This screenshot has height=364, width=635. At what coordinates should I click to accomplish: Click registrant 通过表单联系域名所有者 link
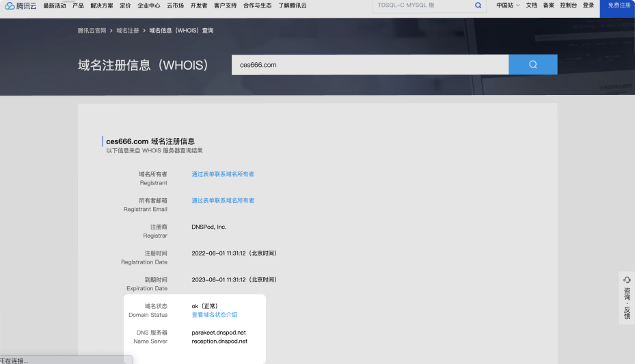(223, 174)
